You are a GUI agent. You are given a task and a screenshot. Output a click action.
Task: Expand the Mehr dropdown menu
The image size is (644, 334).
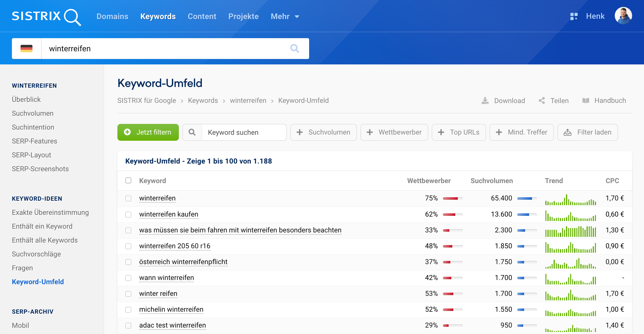coord(285,17)
